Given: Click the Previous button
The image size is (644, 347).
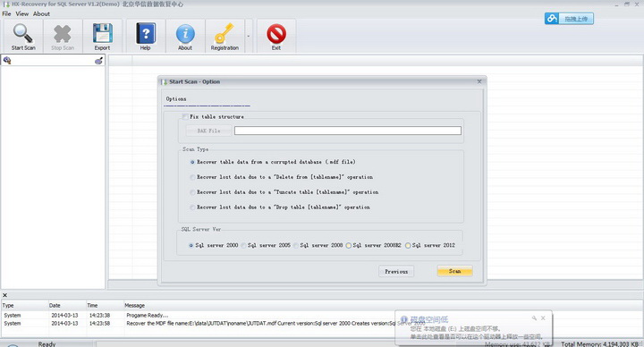Looking at the screenshot, I should pyautogui.click(x=396, y=272).
